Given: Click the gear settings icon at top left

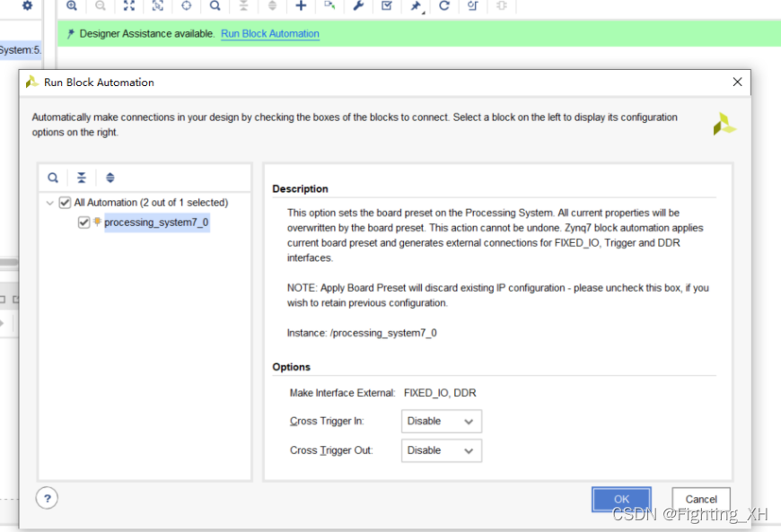Looking at the screenshot, I should (x=27, y=5).
